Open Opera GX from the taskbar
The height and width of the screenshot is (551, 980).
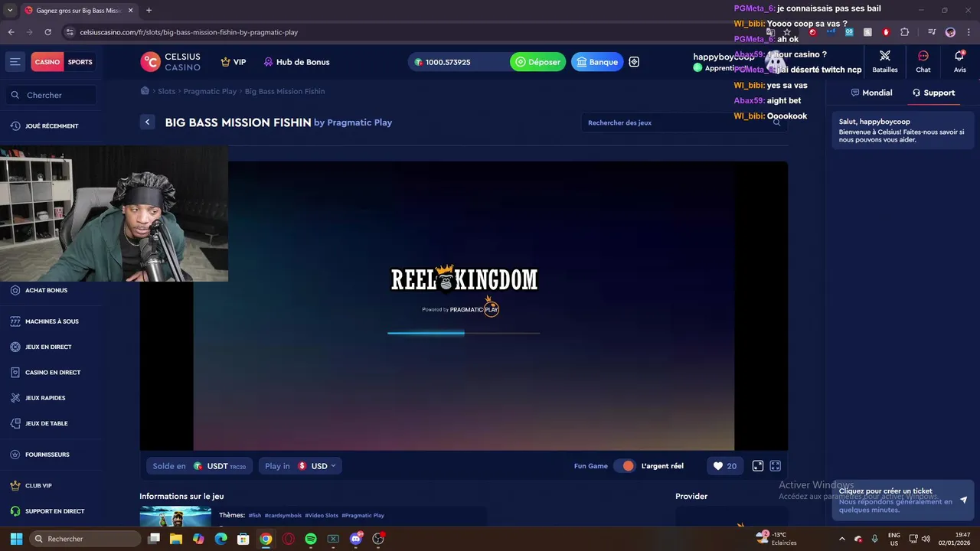(x=289, y=539)
